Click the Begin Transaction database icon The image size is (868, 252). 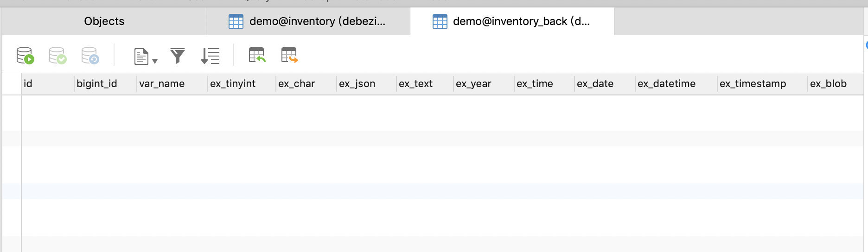(x=25, y=56)
